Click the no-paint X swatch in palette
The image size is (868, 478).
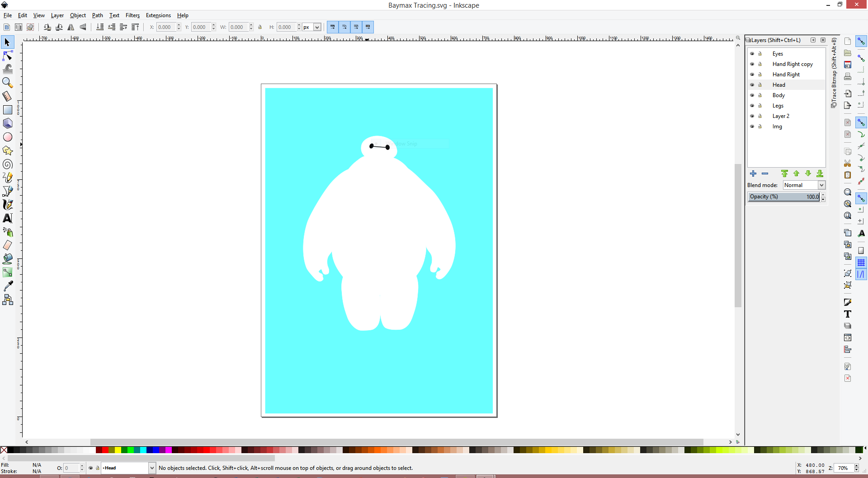pos(4,450)
